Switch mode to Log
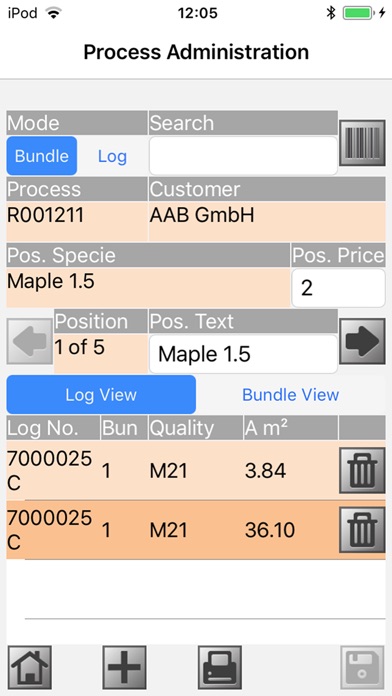 click(x=112, y=156)
